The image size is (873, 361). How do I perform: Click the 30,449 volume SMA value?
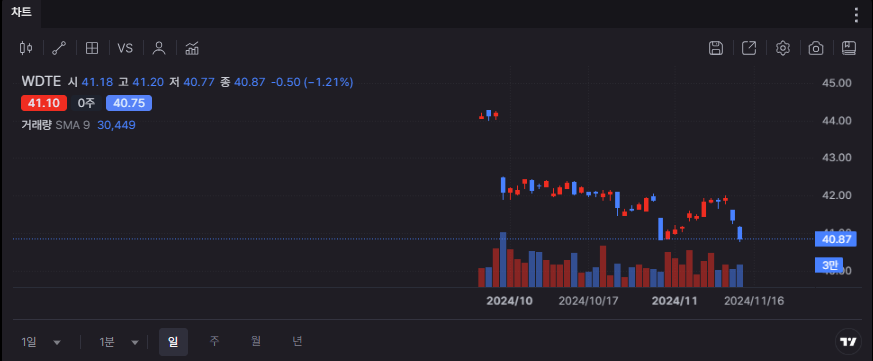pos(116,125)
